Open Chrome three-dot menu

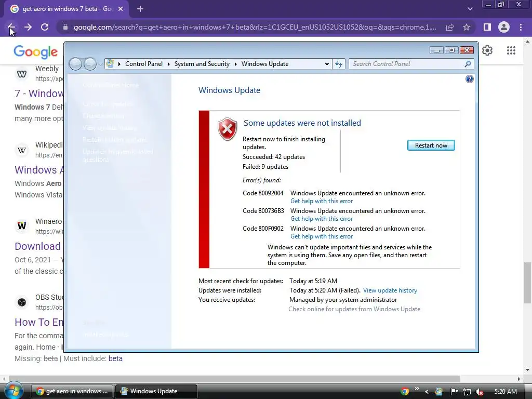521,27
